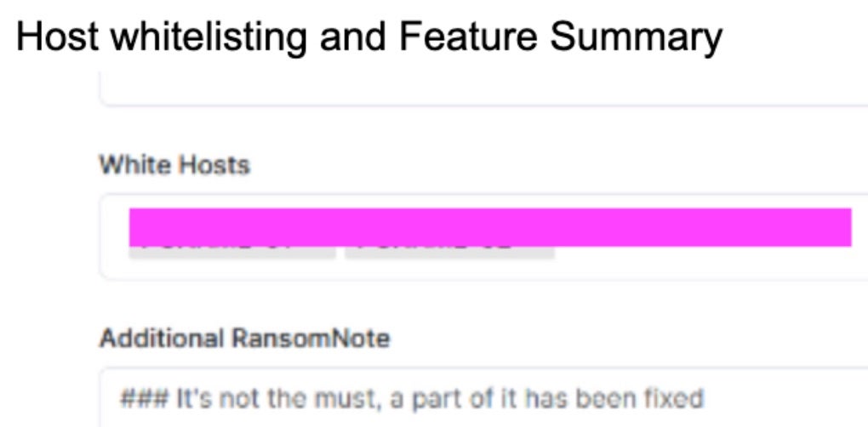
Task: Click the "Host whitelisting and Feature Summary" heading
Action: click(368, 37)
